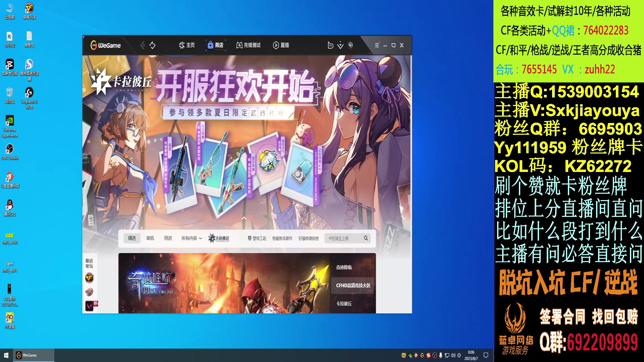This screenshot has width=644, height=362.
Task: Launch OBS Studio from the desktop
Action: point(10,152)
